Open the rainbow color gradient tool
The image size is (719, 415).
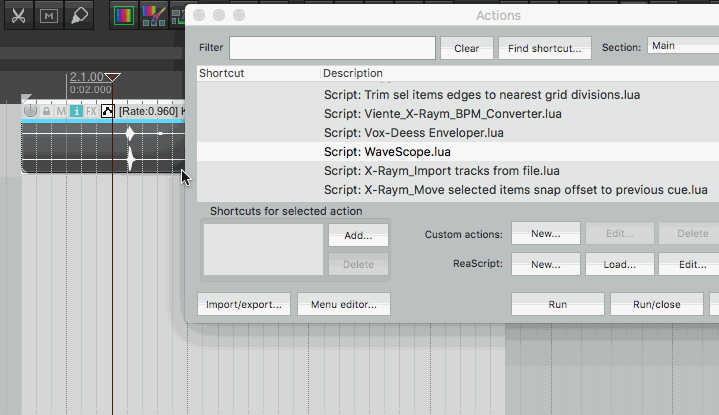pyautogui.click(x=123, y=16)
